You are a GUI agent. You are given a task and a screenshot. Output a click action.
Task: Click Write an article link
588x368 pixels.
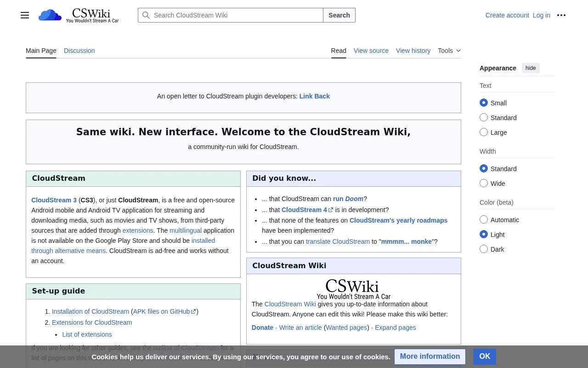300,328
